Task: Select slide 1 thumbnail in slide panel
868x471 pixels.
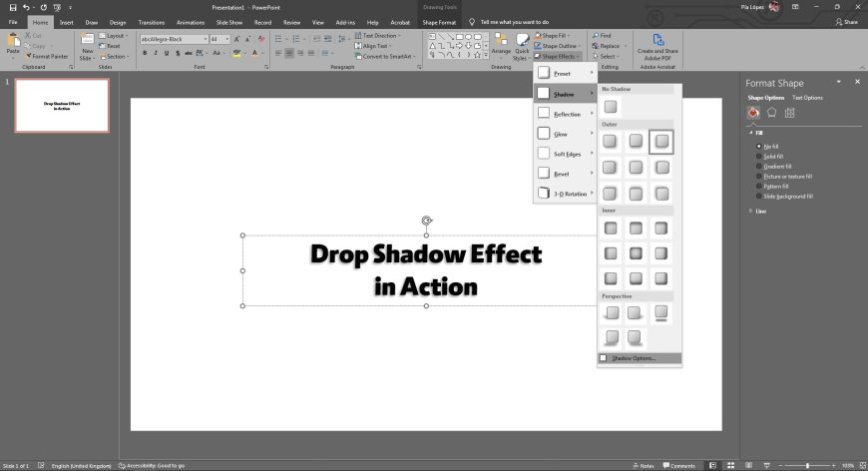Action: (62, 105)
